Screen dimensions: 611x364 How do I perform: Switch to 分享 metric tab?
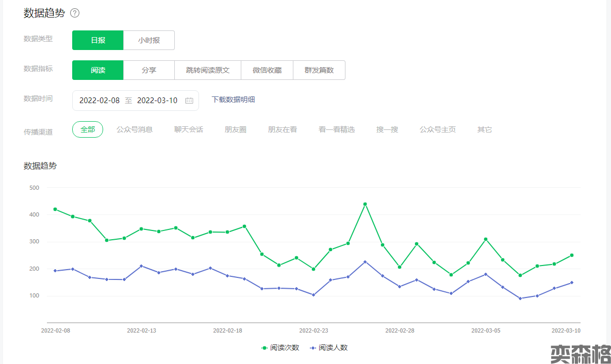(149, 70)
